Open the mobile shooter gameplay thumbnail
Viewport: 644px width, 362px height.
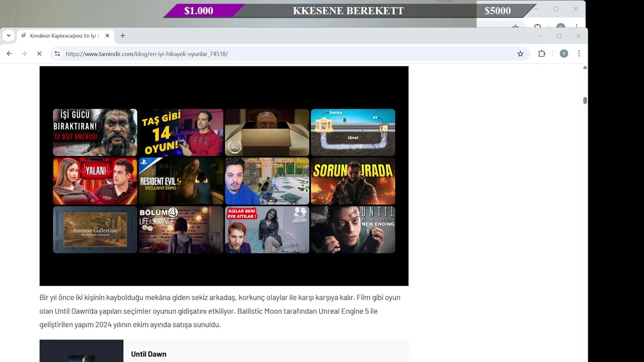pos(267,181)
